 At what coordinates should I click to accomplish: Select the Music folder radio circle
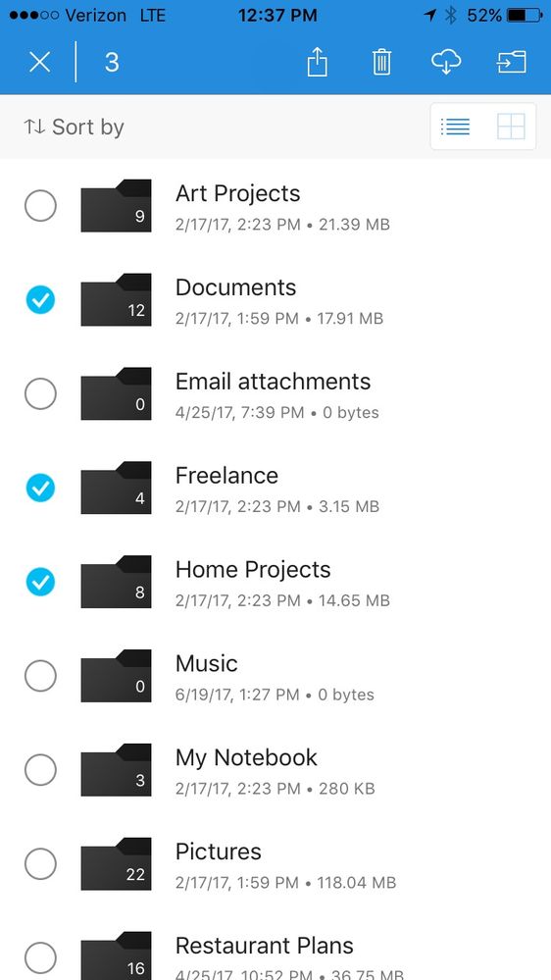point(40,676)
